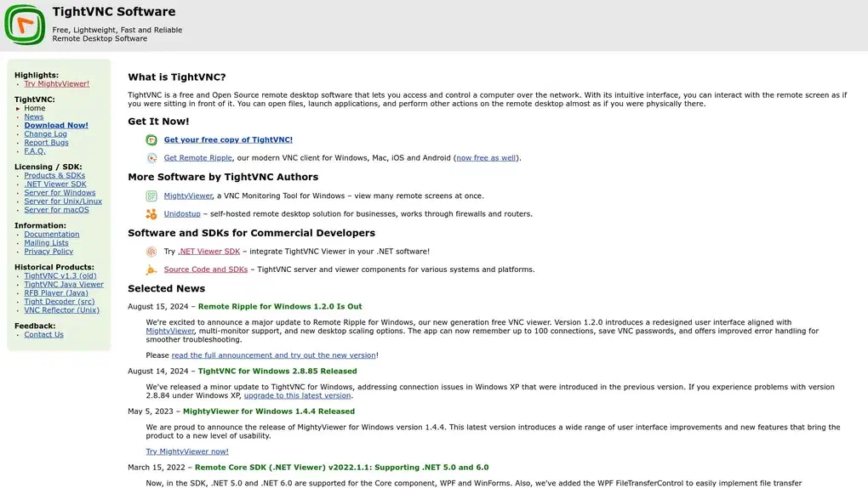
Task: Click the 'Get It Now!' heading
Action: click(158, 122)
